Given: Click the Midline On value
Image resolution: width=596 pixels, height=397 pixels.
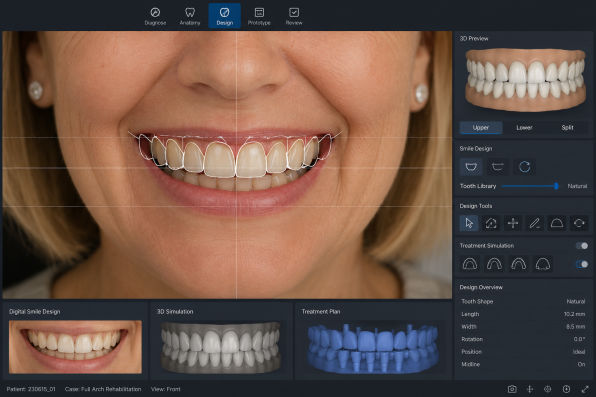Looking at the screenshot, I should click(x=581, y=364).
